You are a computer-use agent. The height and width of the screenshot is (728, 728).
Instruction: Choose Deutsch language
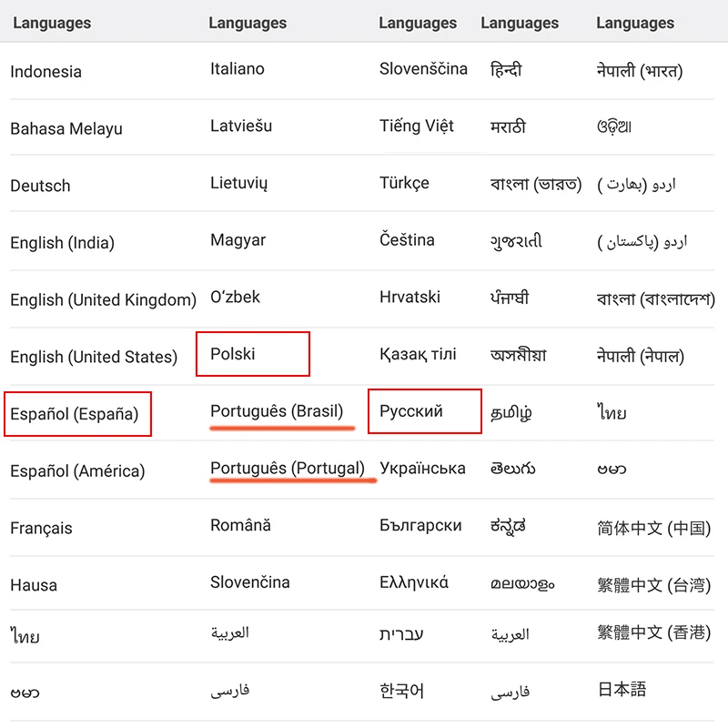(40, 186)
